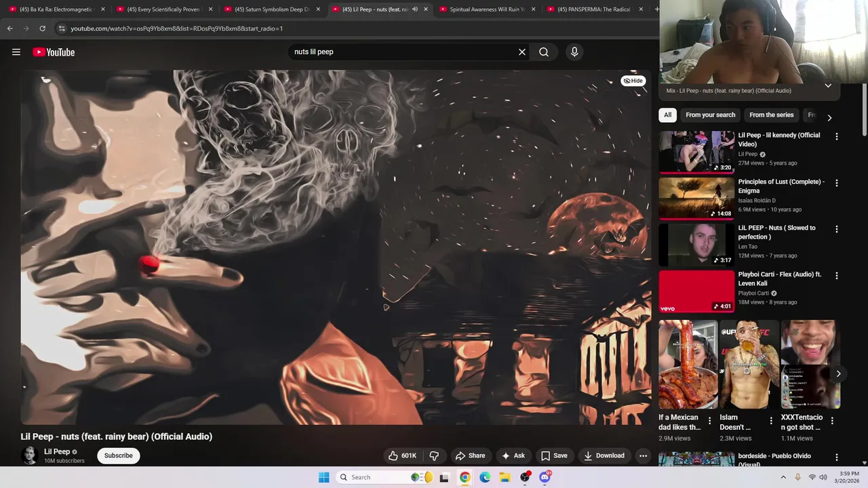Open options for 'Principles of Lust' video
Viewport: 868px width, 488px height.
click(836, 183)
